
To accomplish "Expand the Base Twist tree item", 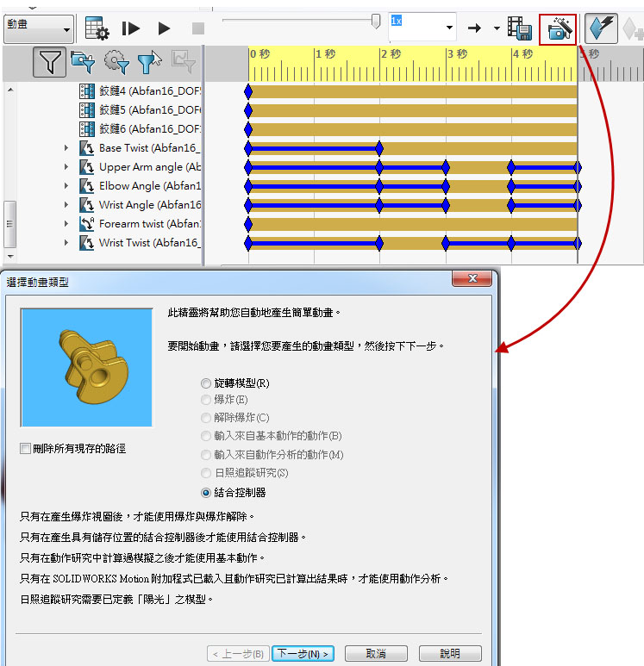I will [66, 148].
